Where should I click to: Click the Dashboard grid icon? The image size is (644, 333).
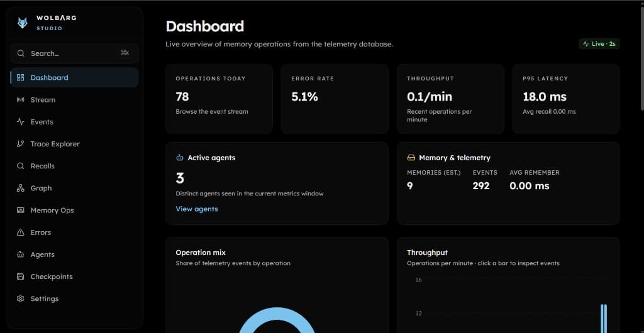click(21, 77)
